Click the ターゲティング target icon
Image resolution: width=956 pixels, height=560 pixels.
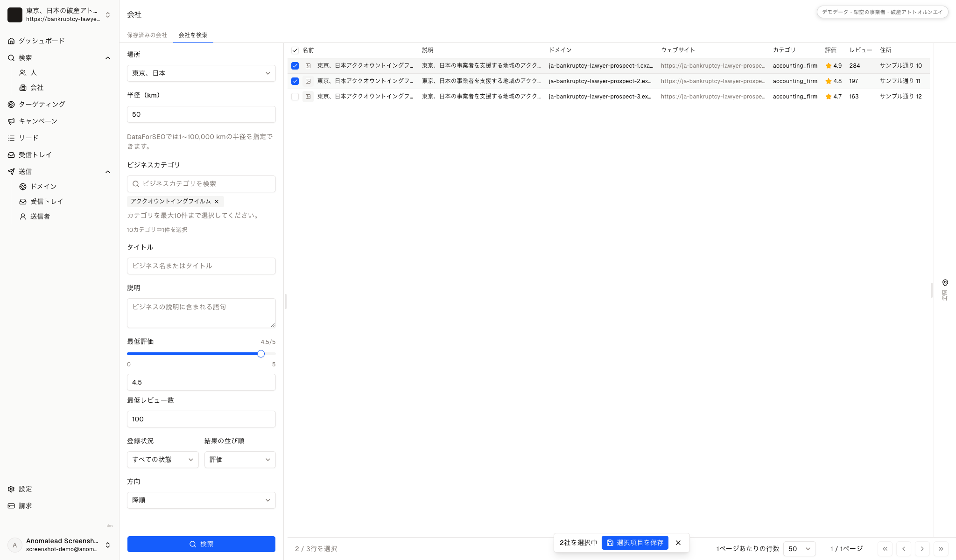pos(11,105)
